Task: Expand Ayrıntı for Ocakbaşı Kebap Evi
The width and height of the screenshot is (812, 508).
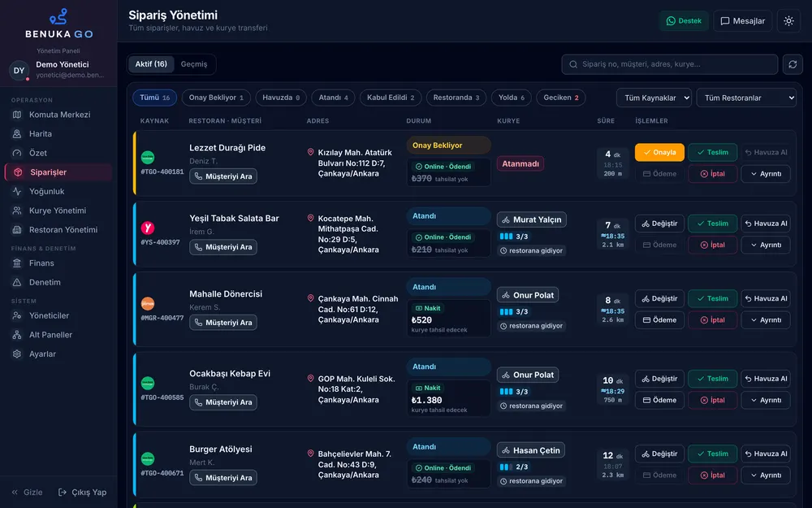Action: coord(766,400)
